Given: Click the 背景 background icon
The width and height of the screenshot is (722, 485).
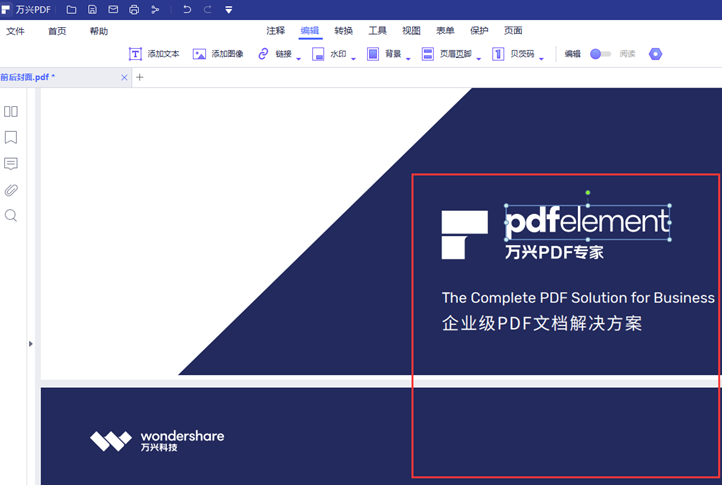Looking at the screenshot, I should pyautogui.click(x=373, y=54).
